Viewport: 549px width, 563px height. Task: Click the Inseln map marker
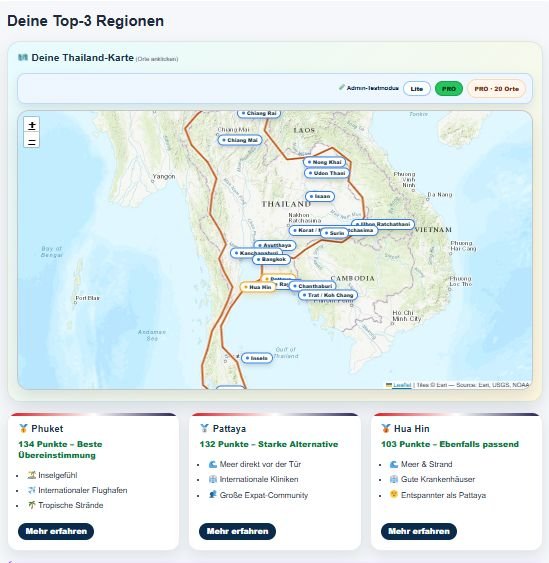(x=256, y=358)
